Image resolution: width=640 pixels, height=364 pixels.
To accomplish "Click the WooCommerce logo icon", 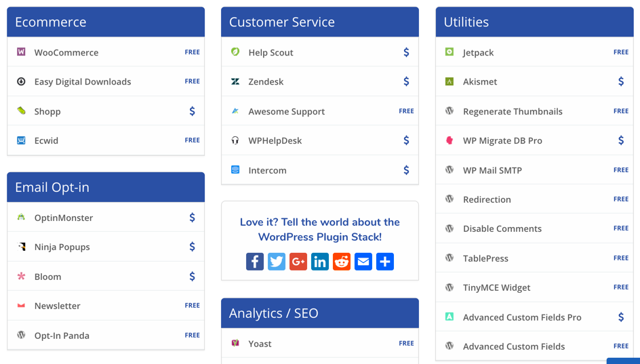I will point(21,52).
